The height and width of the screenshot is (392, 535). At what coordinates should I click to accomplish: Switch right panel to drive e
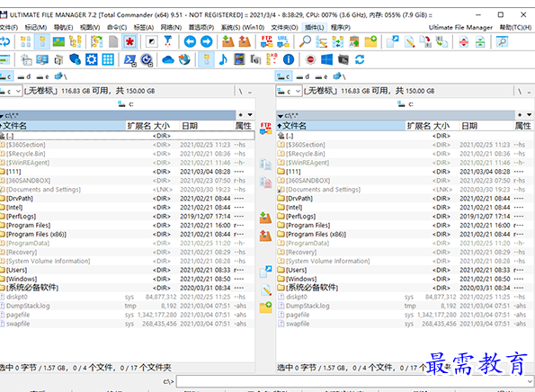point(321,76)
